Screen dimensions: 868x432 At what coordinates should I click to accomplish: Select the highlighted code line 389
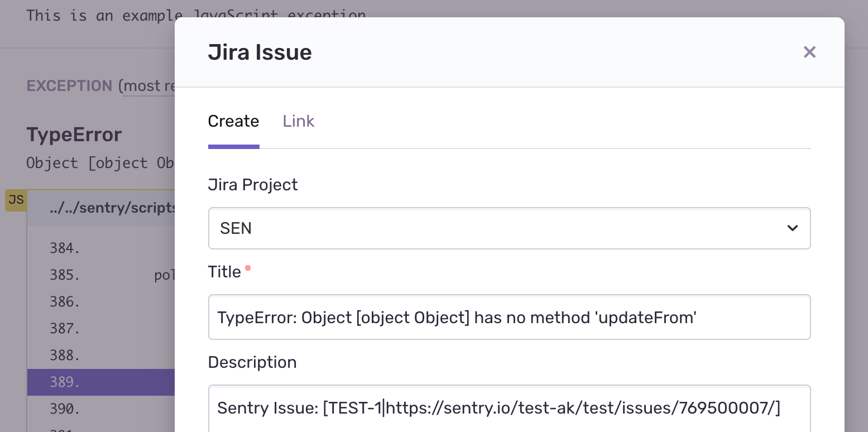point(100,382)
